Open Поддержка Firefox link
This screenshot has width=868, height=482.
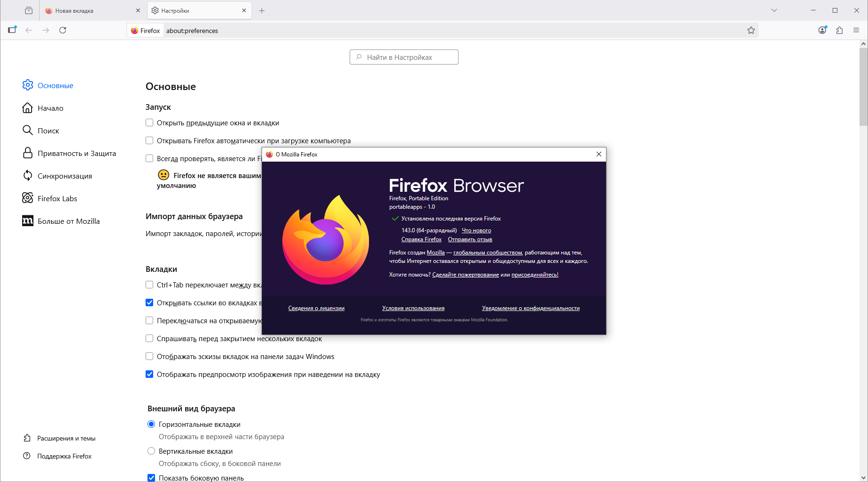click(x=65, y=456)
